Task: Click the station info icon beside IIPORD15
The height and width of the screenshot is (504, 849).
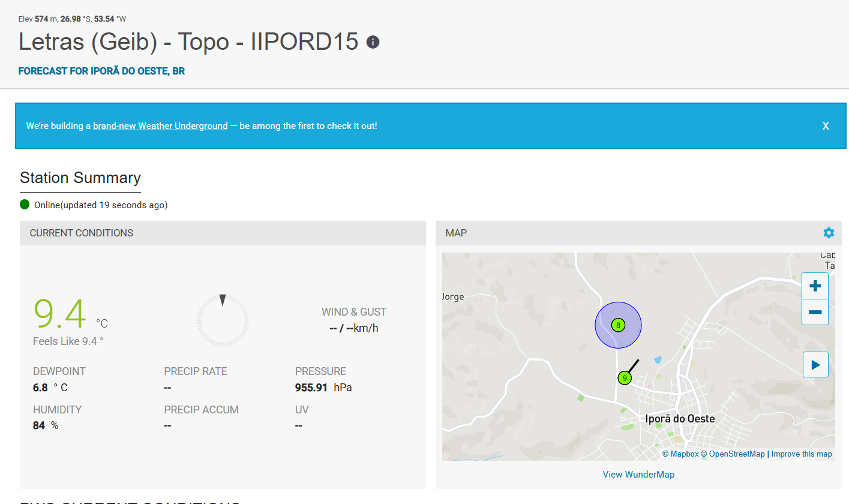Action: pyautogui.click(x=373, y=42)
